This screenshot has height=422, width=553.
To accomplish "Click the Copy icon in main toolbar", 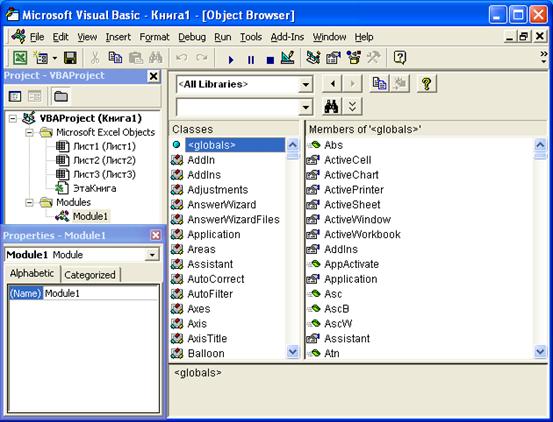I will point(115,57).
